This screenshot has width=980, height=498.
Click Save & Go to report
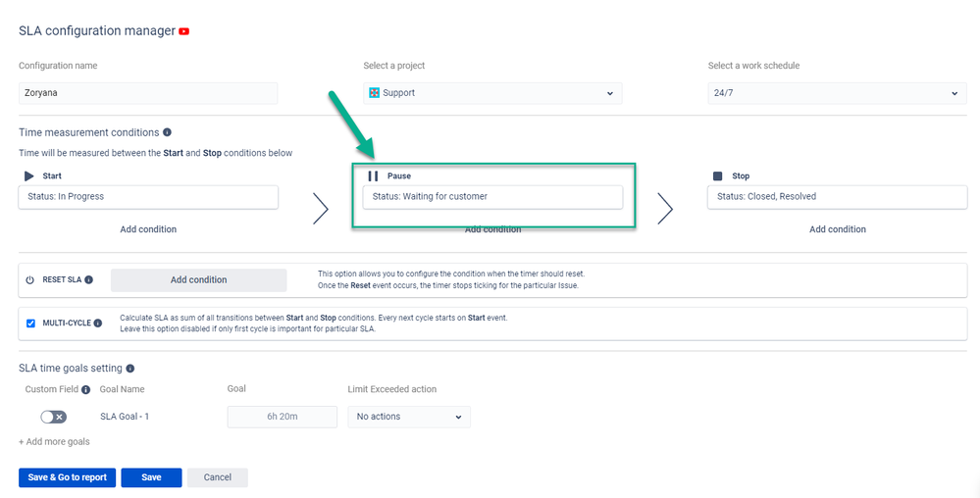tap(68, 477)
